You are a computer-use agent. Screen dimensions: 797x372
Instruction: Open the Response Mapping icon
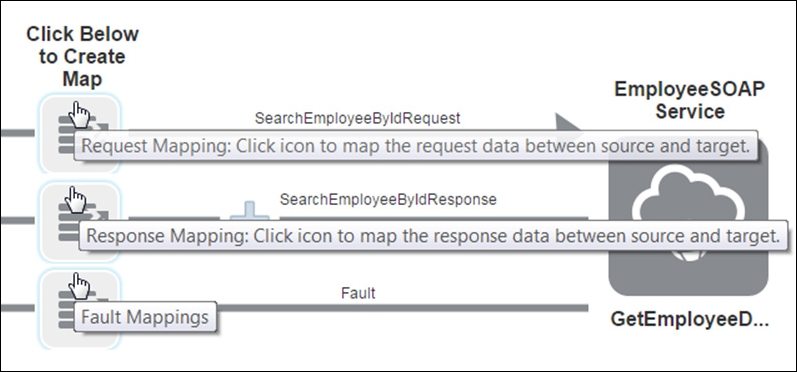coord(79,222)
